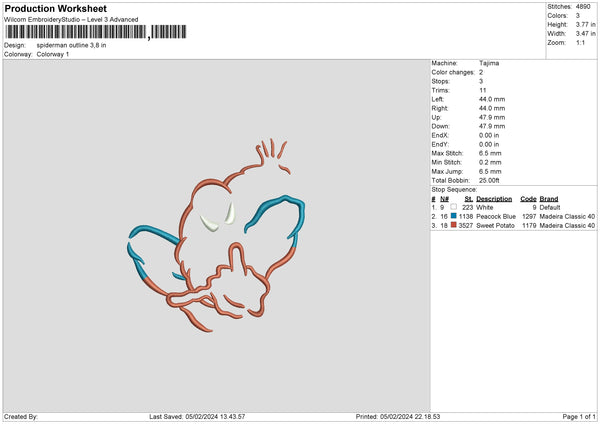This screenshot has width=600, height=424.
Task: Click the Trims value 11
Action: [483, 90]
